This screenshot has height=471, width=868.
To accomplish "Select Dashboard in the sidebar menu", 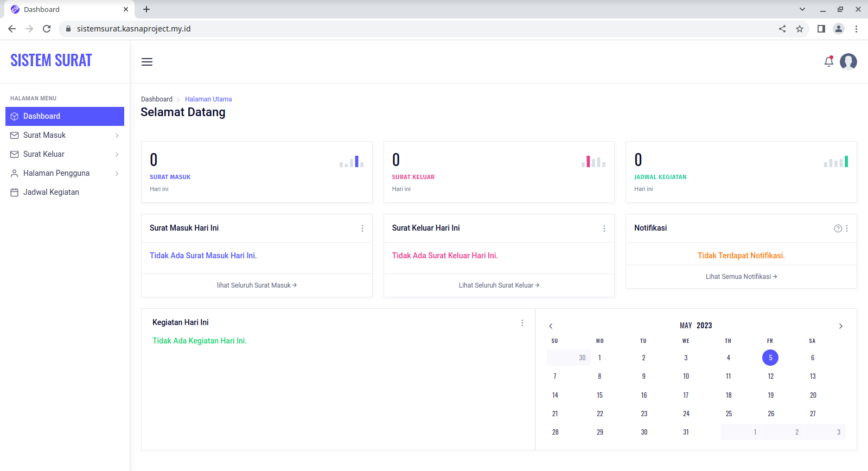I will [65, 116].
